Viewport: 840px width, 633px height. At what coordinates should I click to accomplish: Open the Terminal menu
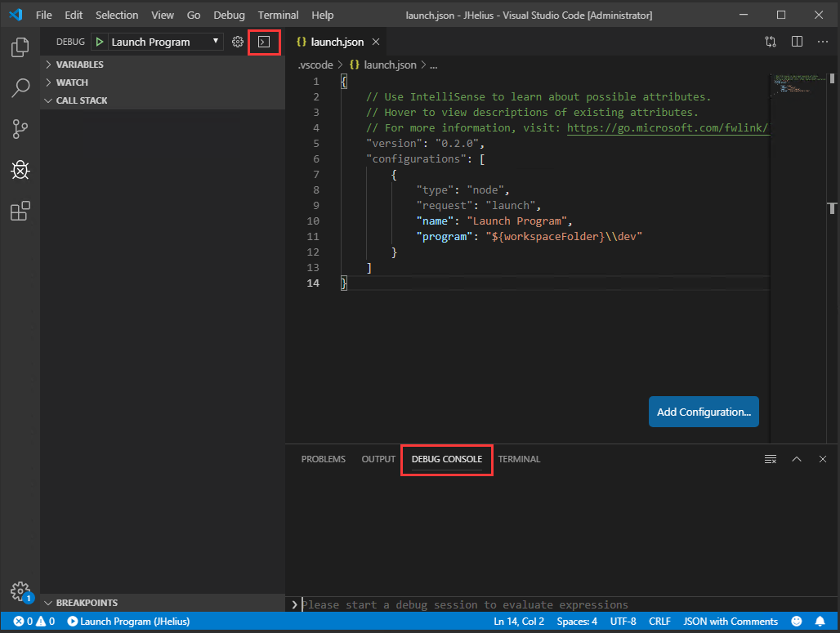coord(278,15)
